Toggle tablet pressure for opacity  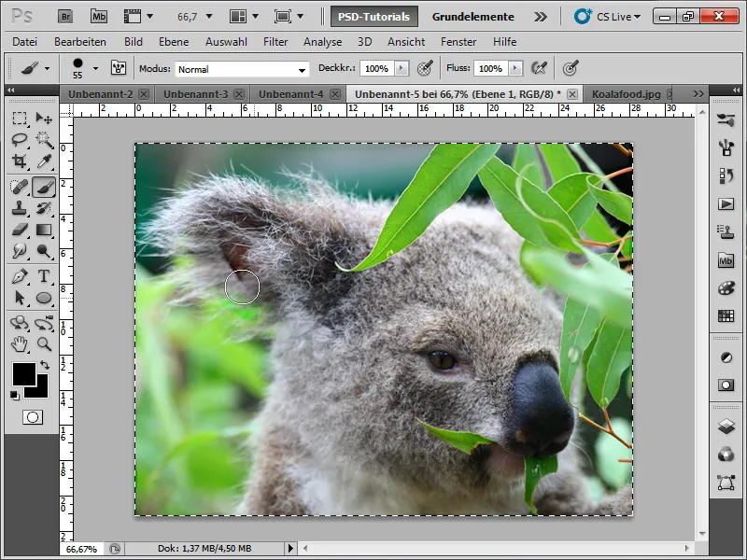click(x=425, y=68)
